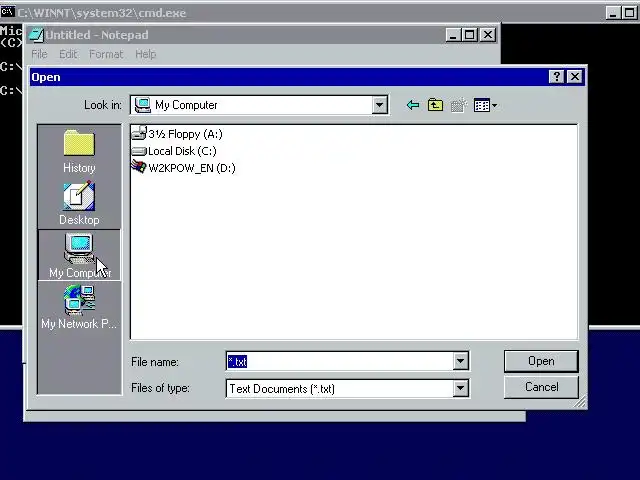Click the small arrow beside the View icon
The width and height of the screenshot is (640, 480).
(x=494, y=106)
